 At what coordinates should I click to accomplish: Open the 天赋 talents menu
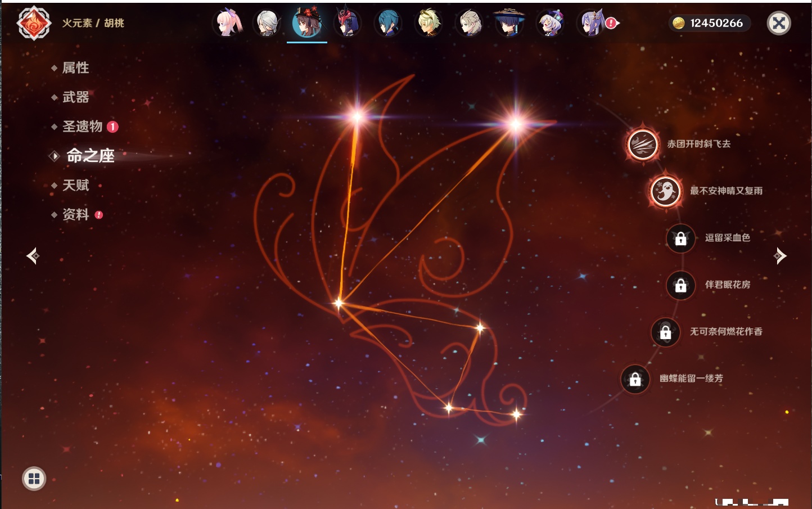[x=75, y=185]
